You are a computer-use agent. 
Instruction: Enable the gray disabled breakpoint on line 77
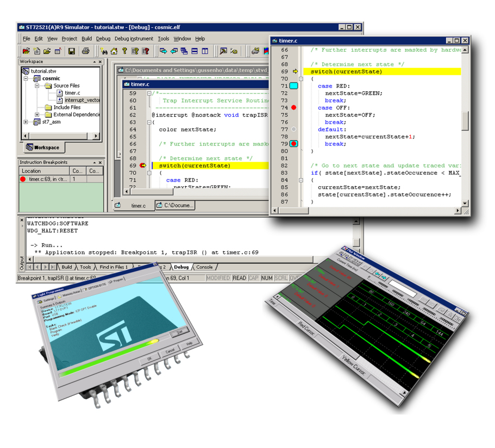[x=294, y=129]
